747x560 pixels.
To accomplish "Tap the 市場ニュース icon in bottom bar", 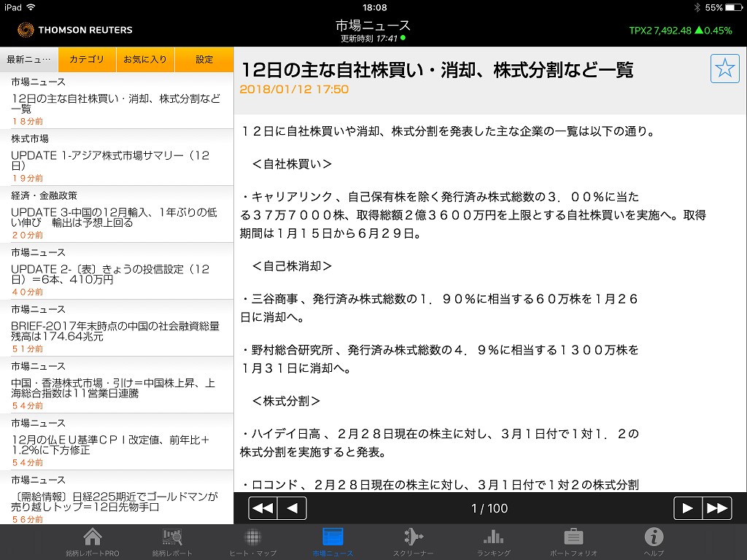I will (333, 542).
